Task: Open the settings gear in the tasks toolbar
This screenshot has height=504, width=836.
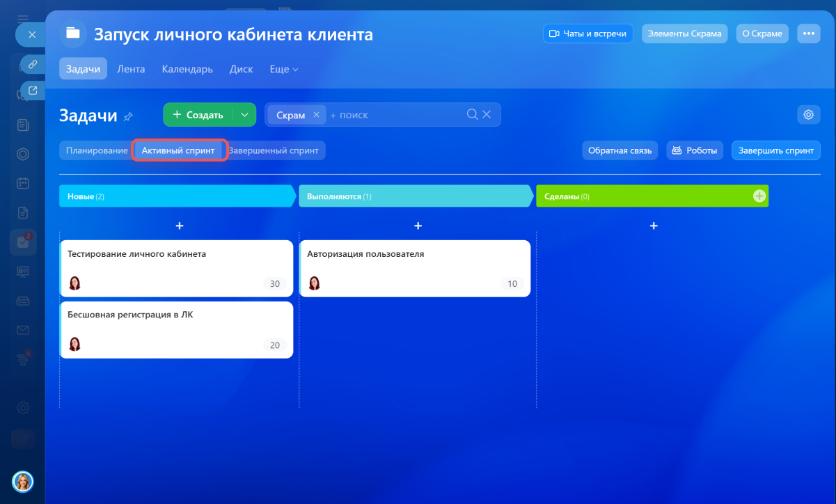Action: [x=808, y=115]
